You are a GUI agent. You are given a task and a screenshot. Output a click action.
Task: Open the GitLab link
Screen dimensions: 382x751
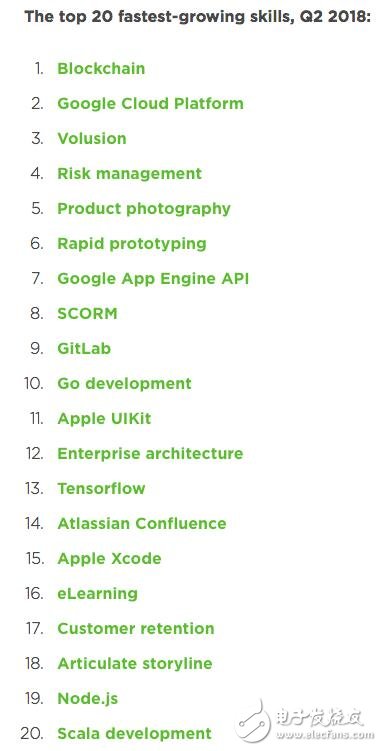84,349
